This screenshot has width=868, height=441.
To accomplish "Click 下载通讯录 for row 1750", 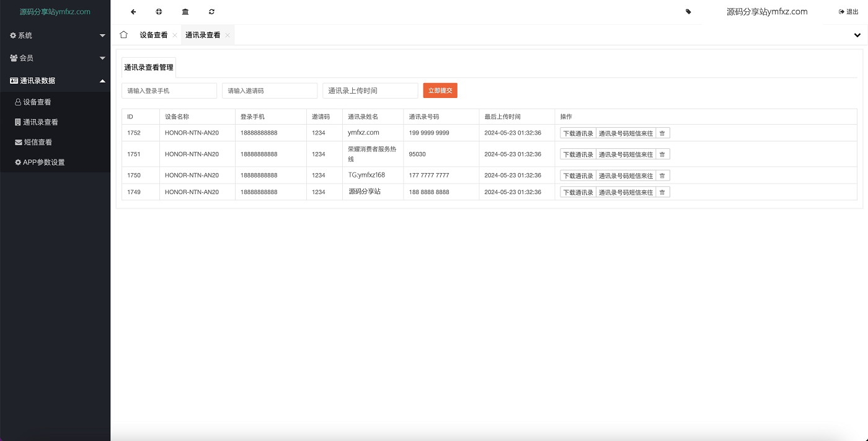I will pos(578,176).
